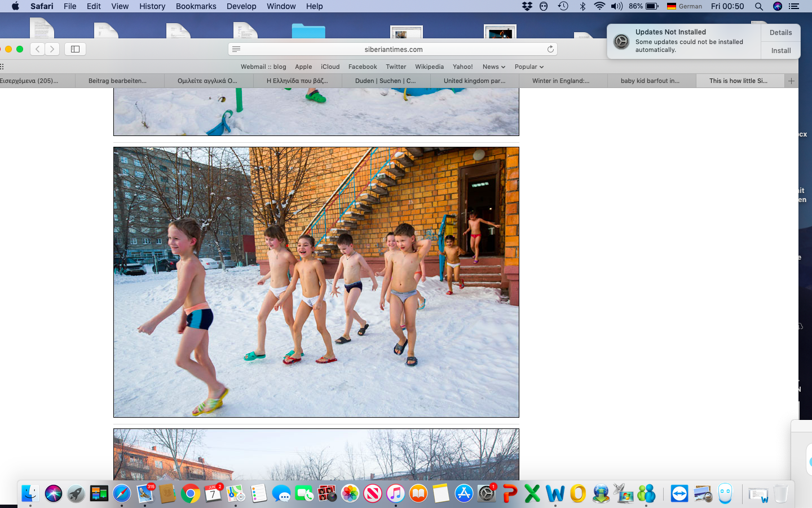
Task: Toggle the Safari sidebar button
Action: [75, 49]
